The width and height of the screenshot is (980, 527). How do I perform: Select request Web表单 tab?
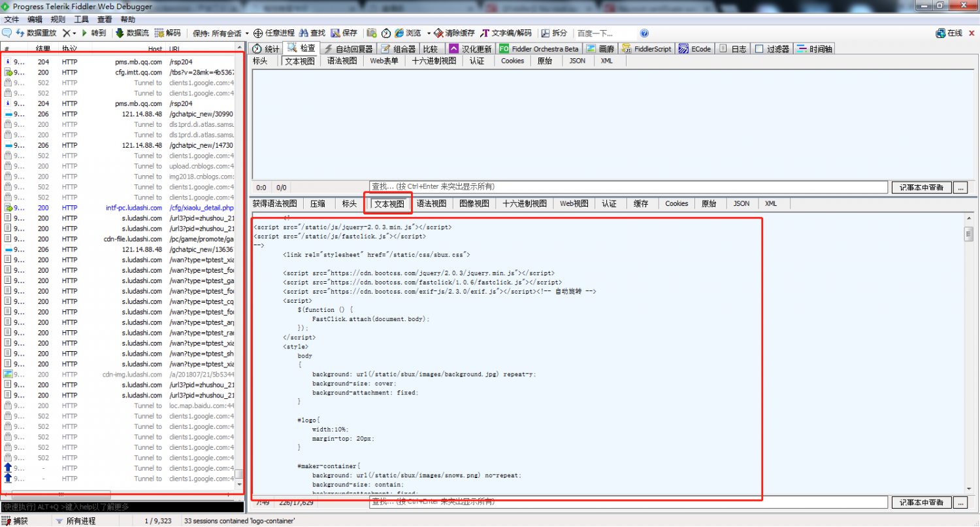[384, 61]
